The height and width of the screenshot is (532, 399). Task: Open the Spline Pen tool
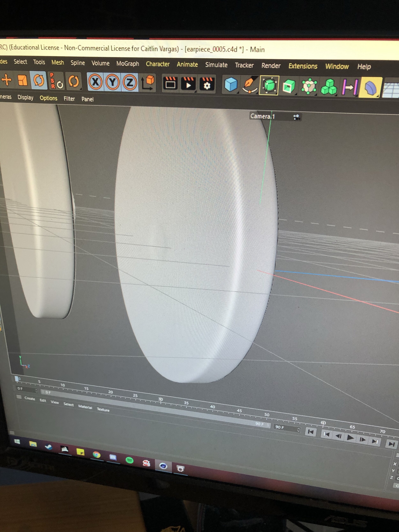[x=249, y=85]
